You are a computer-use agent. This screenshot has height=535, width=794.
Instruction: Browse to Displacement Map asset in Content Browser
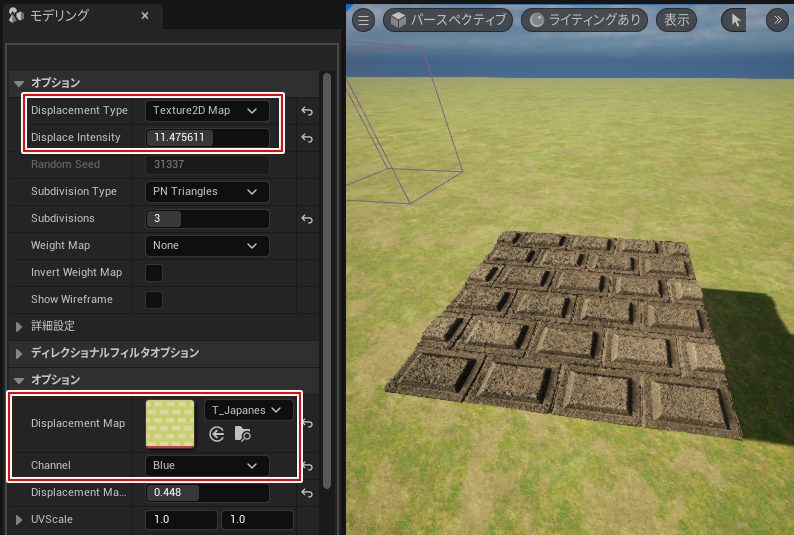click(243, 434)
